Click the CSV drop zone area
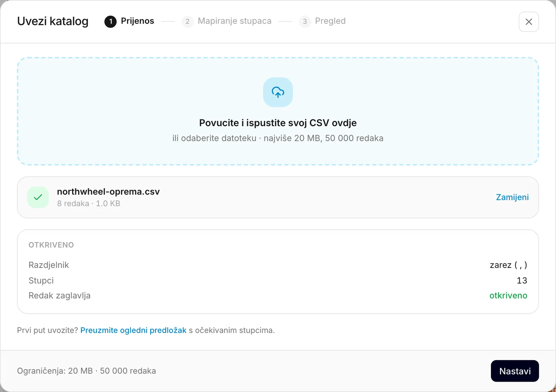 point(278,111)
